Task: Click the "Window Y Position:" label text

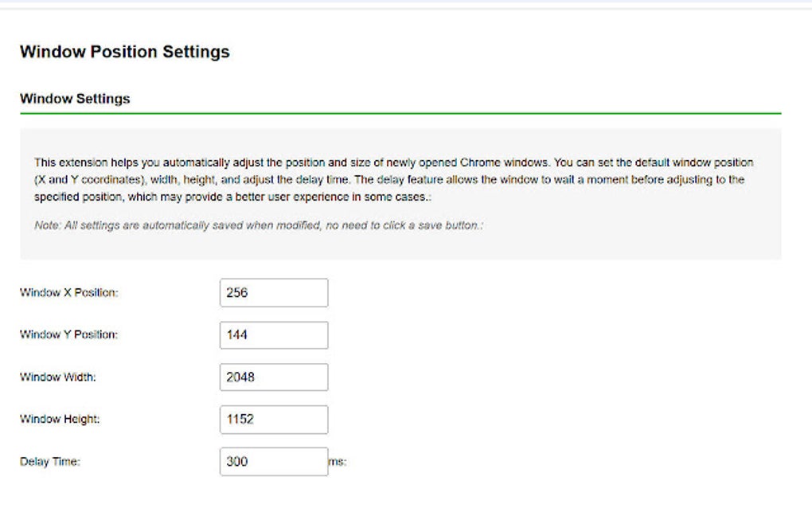Action: 68,334
